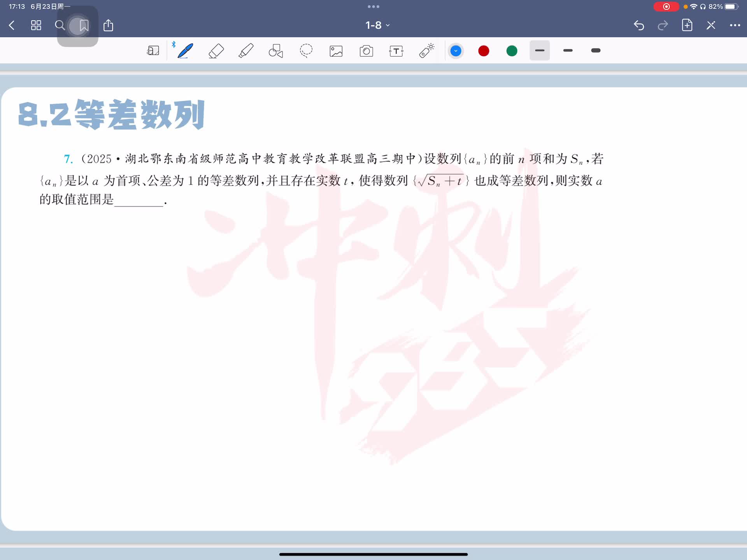Toggle bookmark for this page
747x560 pixels.
tap(84, 26)
